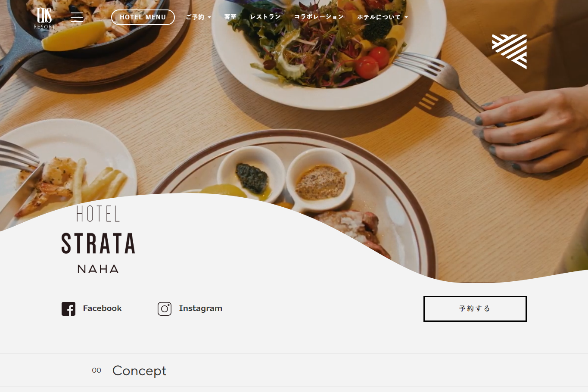Open the レストラン menu item
This screenshot has height=392, width=588.
265,17
